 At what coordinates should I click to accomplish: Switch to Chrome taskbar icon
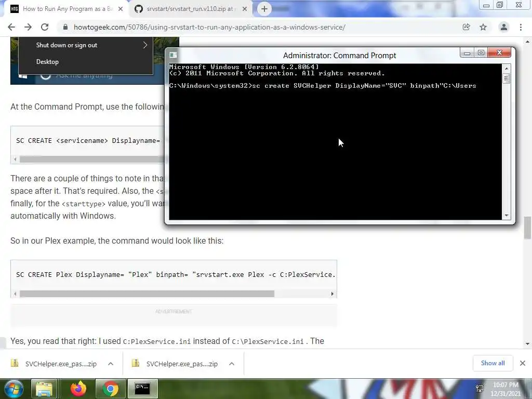click(x=111, y=389)
